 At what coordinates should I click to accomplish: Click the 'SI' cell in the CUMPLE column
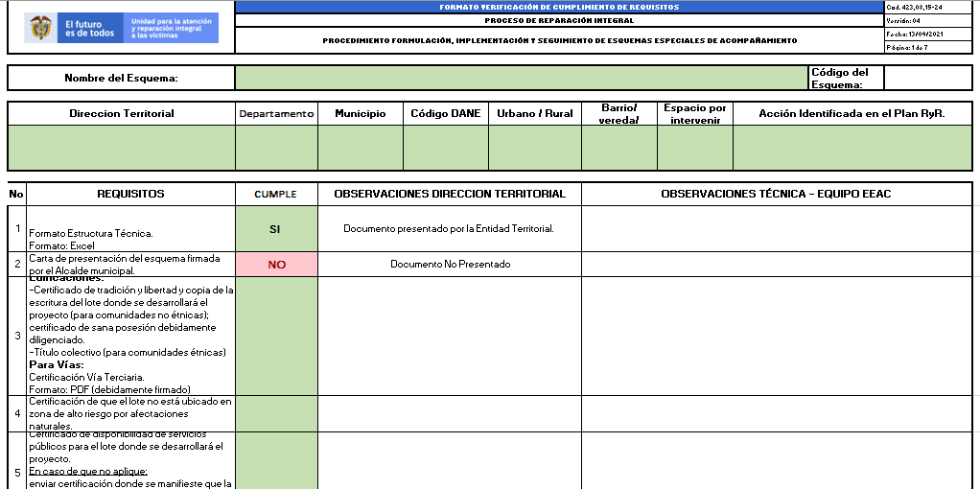[x=276, y=228]
